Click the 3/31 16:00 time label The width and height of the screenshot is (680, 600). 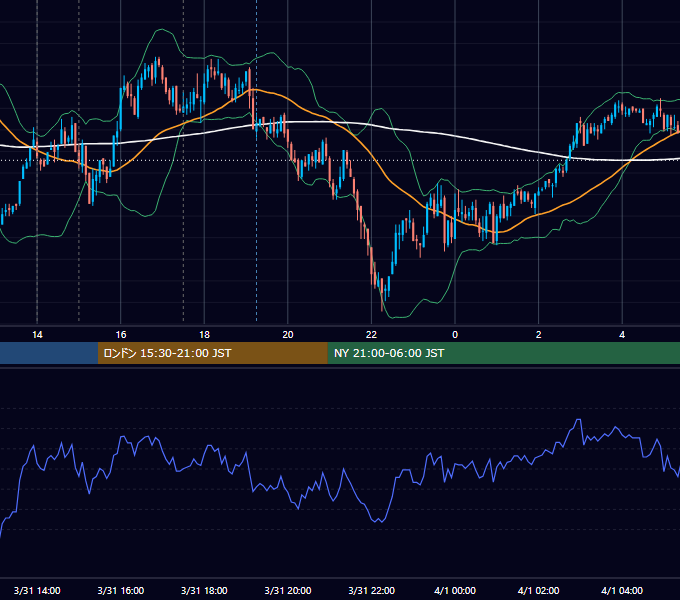click(121, 590)
